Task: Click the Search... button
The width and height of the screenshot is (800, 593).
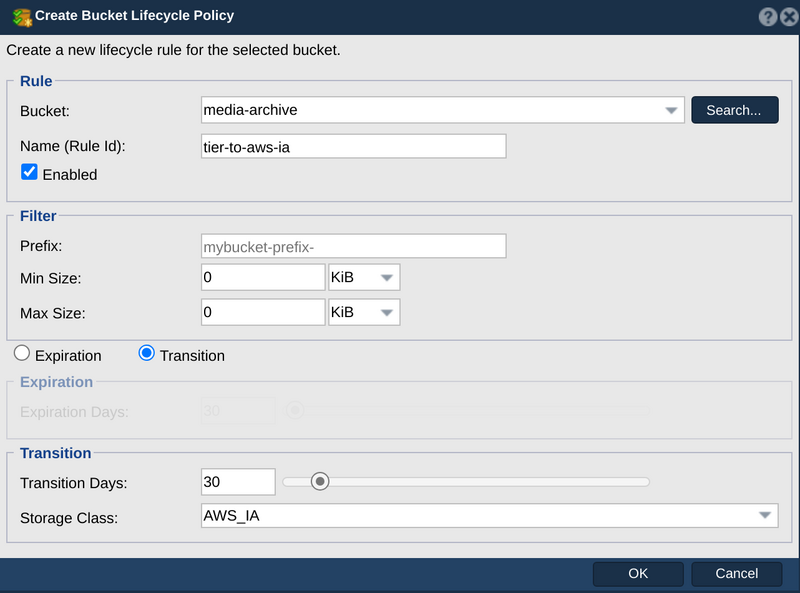Action: [735, 110]
